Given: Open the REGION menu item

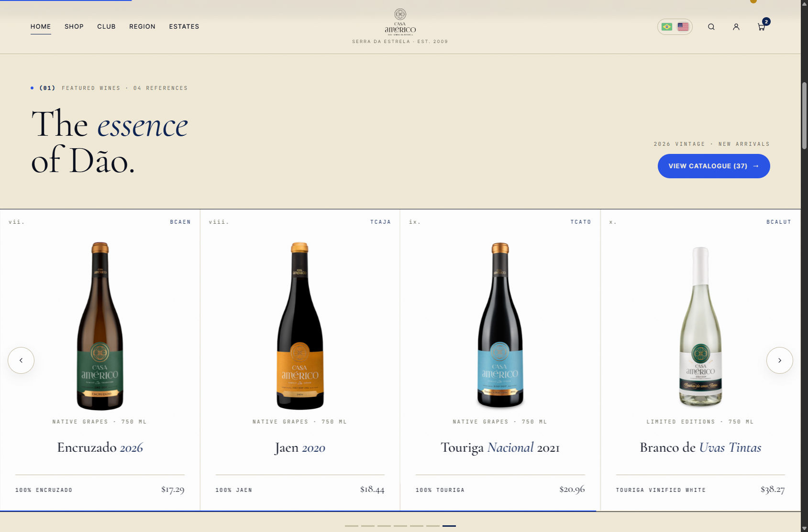Looking at the screenshot, I should [142, 27].
